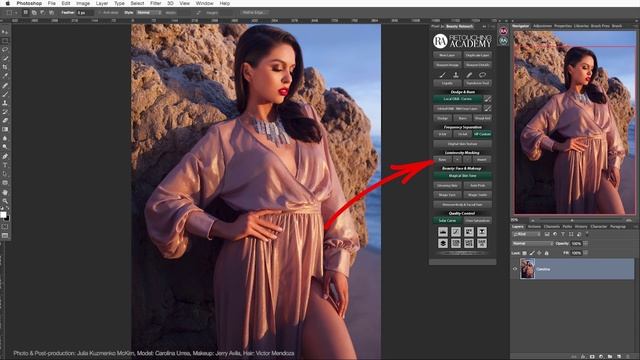This screenshot has height=360, width=640.
Task: Click the Navigator preview image
Action: pos(574,122)
